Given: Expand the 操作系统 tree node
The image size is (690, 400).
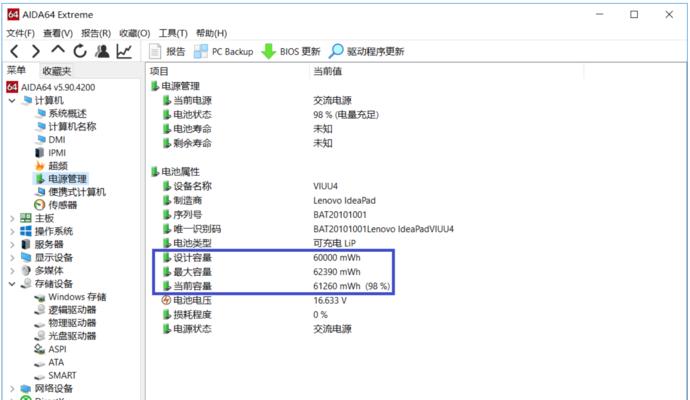Looking at the screenshot, I should [x=12, y=231].
